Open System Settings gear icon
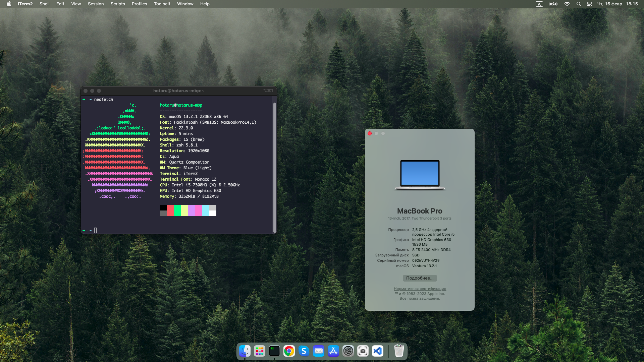This screenshot has height=362, width=644. coord(348,351)
